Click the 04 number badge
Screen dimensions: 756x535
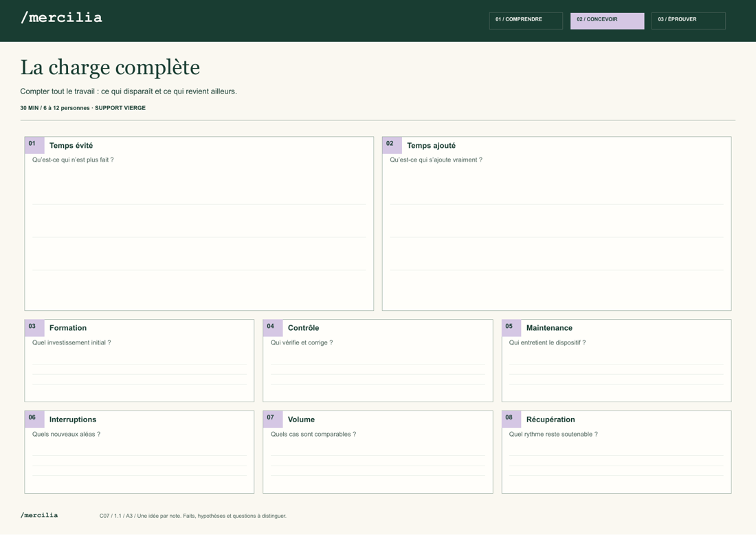coord(273,327)
